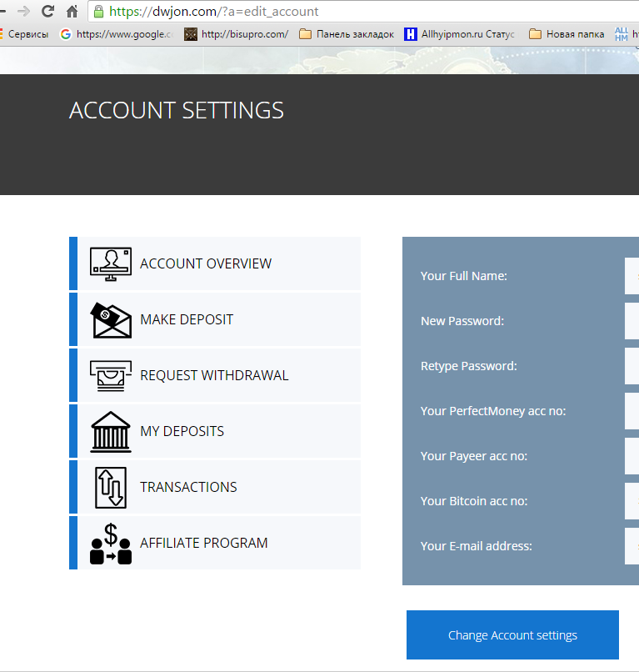Open the Transactions menu item
639x672 pixels.
[x=215, y=487]
